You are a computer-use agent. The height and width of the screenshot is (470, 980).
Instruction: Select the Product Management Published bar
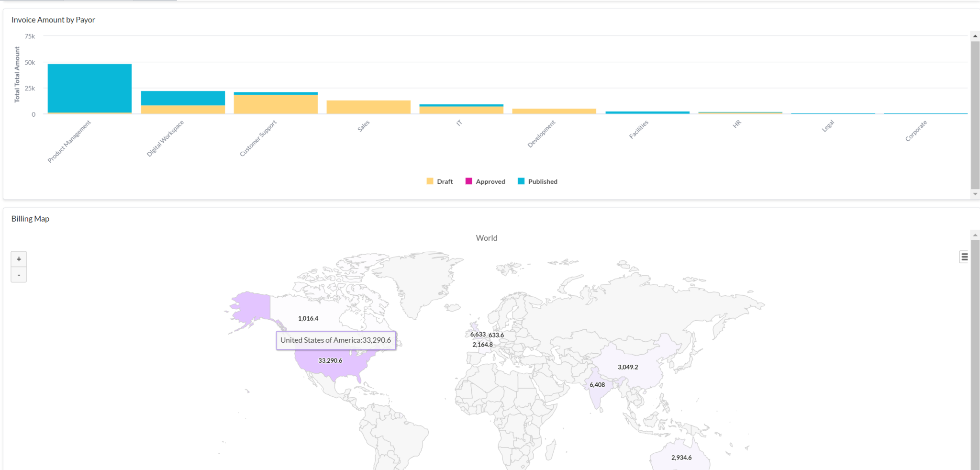[x=89, y=88]
